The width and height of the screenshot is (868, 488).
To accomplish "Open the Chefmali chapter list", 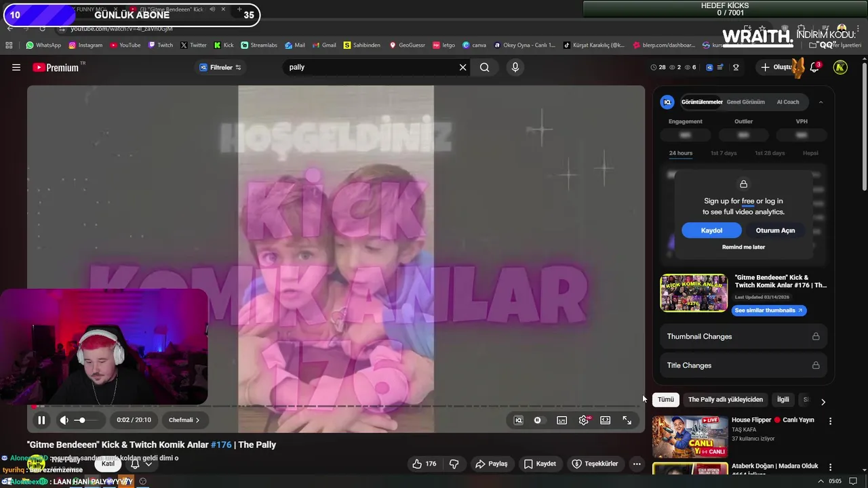I will [184, 420].
